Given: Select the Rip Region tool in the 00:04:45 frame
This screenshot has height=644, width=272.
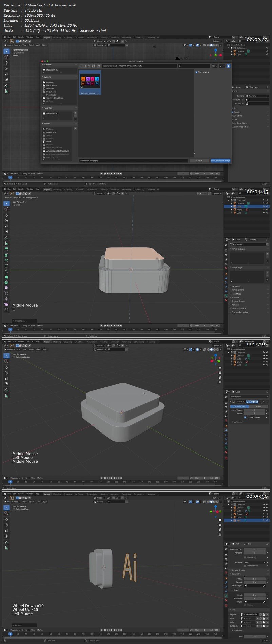Looking at the screenshot, I should tap(6, 309).
